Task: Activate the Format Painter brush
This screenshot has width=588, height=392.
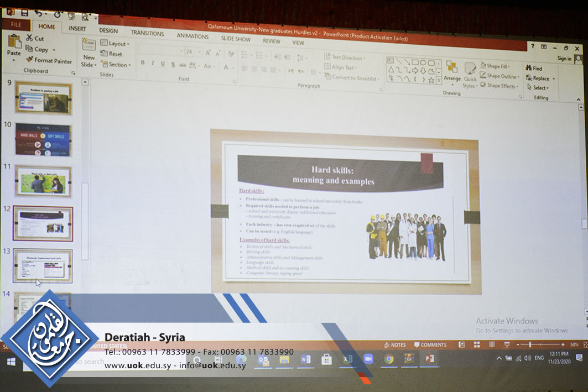Action: click(49, 60)
